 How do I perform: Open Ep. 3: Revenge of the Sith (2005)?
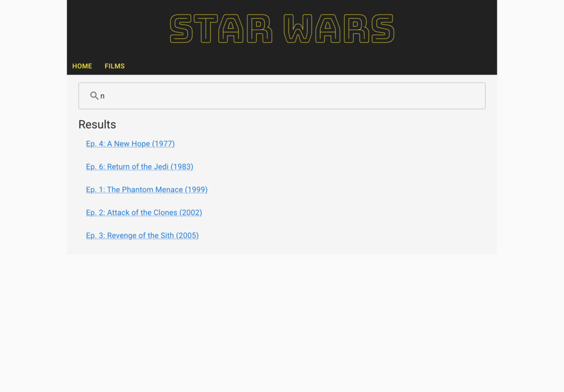142,235
